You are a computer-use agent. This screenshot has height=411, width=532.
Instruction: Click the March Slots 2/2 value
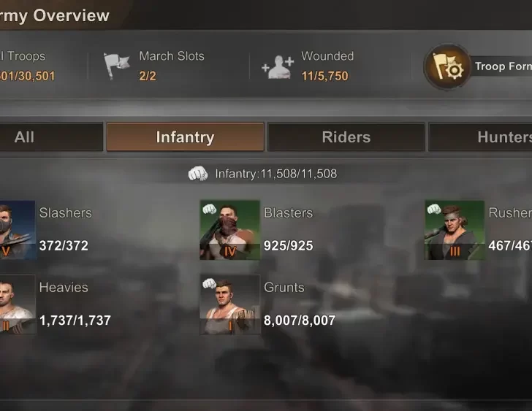148,76
